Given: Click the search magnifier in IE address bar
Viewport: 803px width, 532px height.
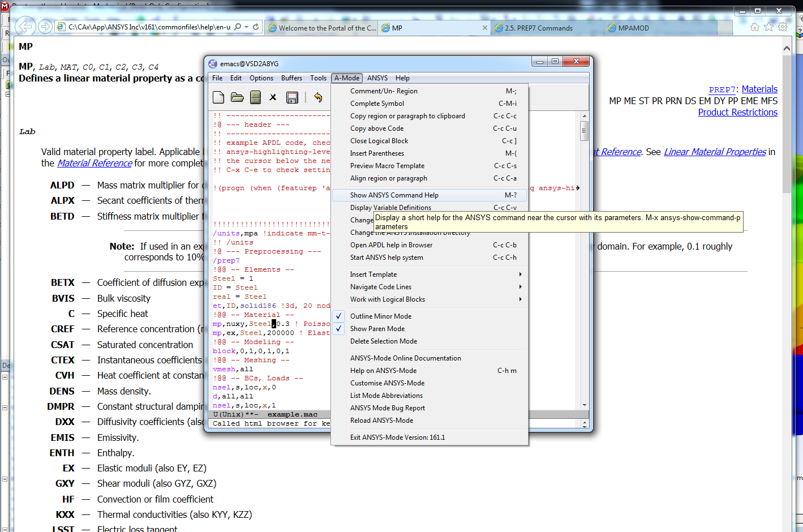Looking at the screenshot, I should coord(238,27).
